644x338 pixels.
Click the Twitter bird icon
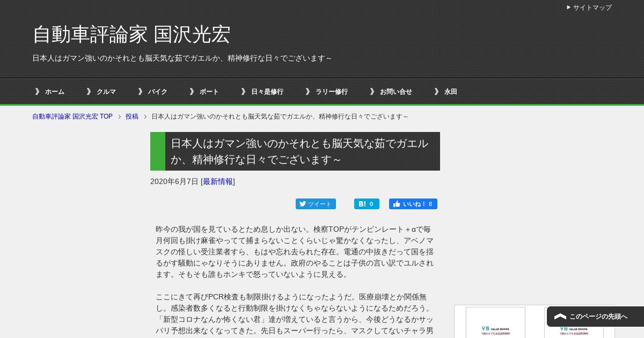tap(303, 204)
